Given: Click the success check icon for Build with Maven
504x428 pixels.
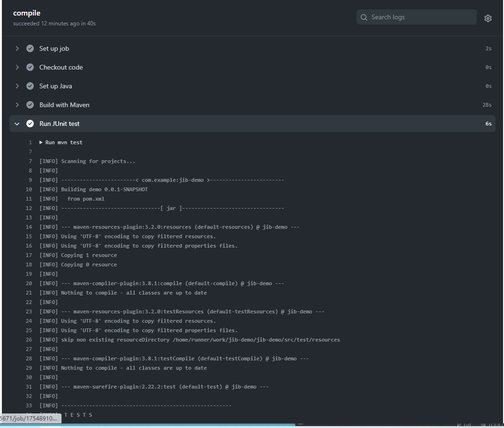Looking at the screenshot, I should click(30, 105).
